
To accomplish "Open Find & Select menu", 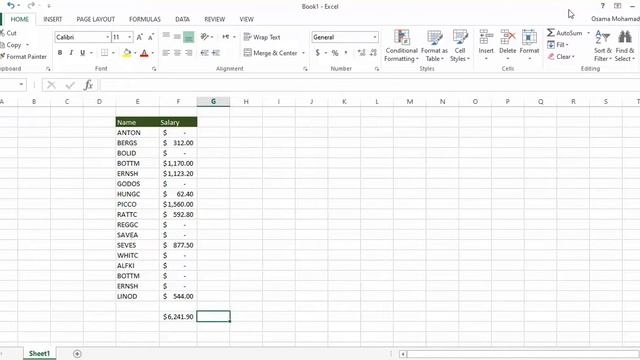I will tap(625, 46).
